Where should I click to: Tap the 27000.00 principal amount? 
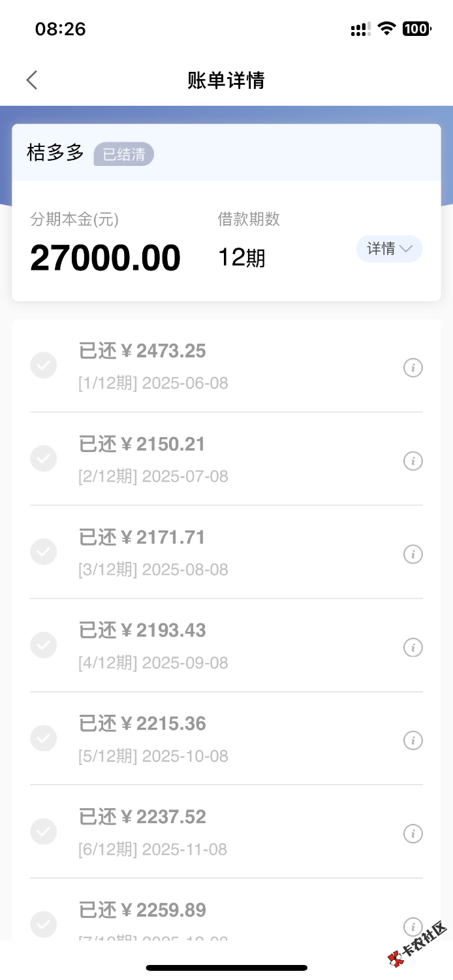click(105, 259)
